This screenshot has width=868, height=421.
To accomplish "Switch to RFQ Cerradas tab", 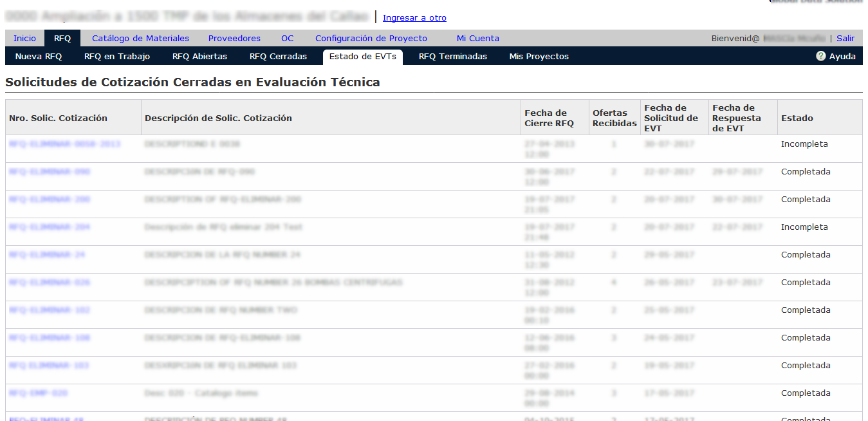I will click(x=278, y=56).
